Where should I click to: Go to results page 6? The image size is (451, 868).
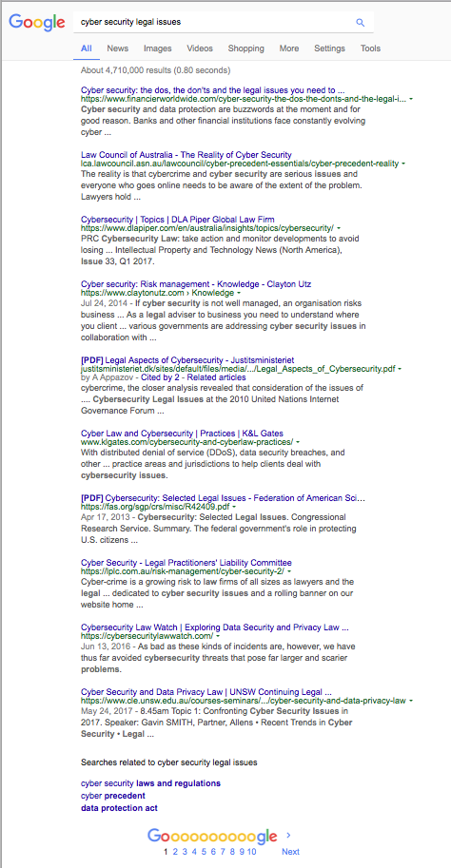(213, 852)
